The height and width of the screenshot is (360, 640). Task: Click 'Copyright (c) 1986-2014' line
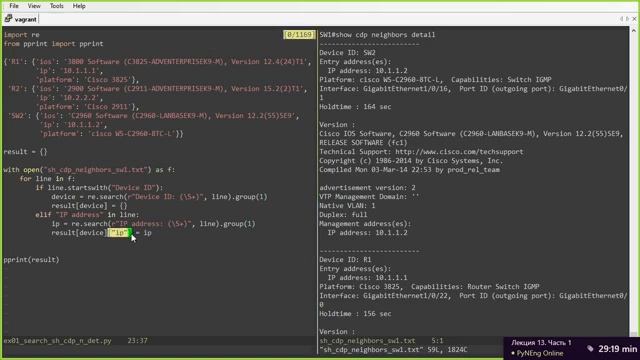pyautogui.click(x=411, y=160)
